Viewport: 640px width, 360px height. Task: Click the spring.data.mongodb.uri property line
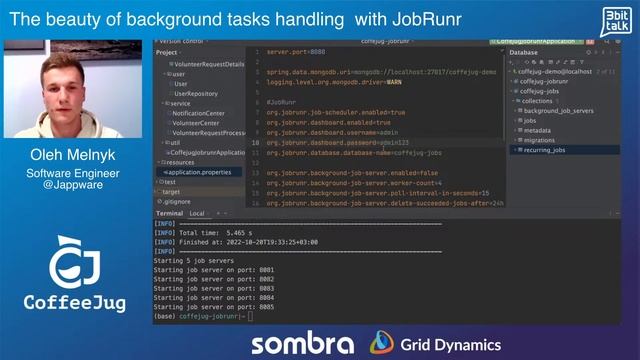(x=381, y=72)
